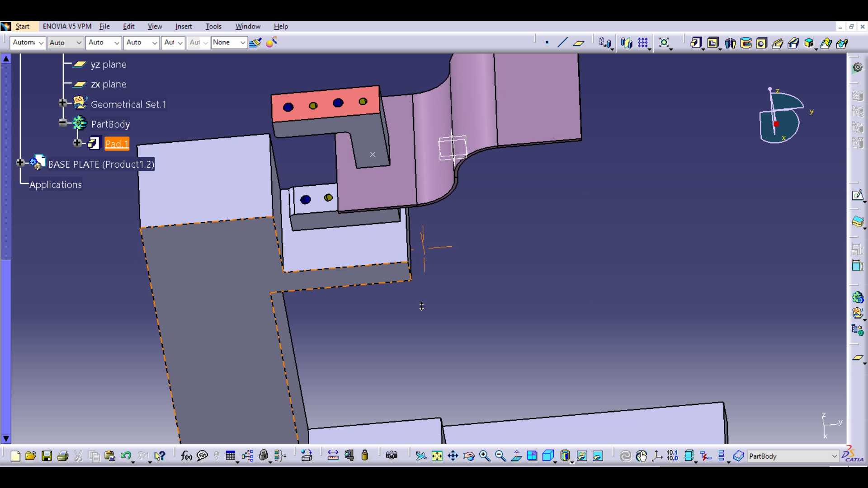868x488 pixels.
Task: Toggle the Hide/Show icon in bottom toolbar
Action: (x=582, y=456)
